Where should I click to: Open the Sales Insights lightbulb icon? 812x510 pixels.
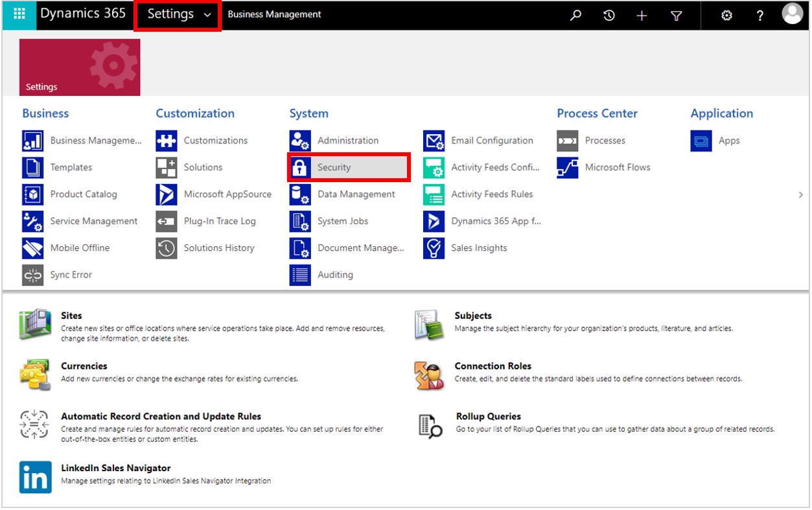pos(434,248)
